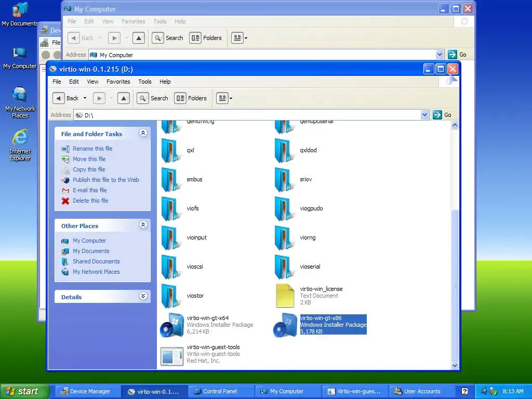The width and height of the screenshot is (532, 399).
Task: Select virtio-win-gt-x86 installer package icon
Action: (x=285, y=325)
